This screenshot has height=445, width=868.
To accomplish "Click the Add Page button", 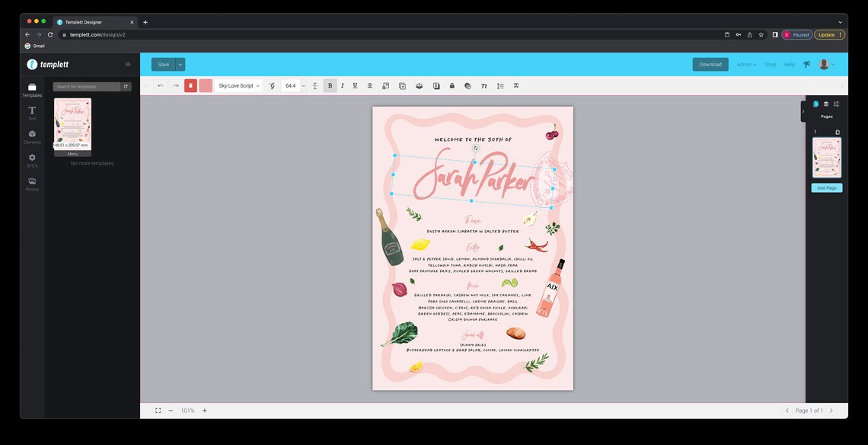I will 826,187.
